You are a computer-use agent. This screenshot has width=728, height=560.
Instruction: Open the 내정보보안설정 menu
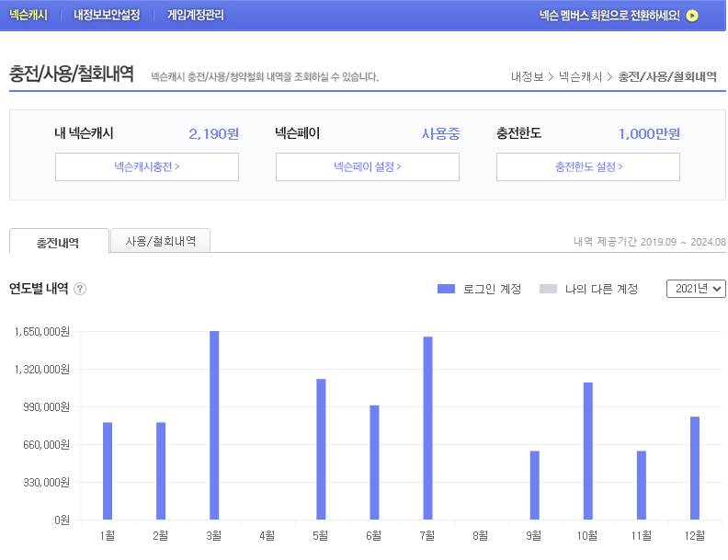tap(107, 15)
